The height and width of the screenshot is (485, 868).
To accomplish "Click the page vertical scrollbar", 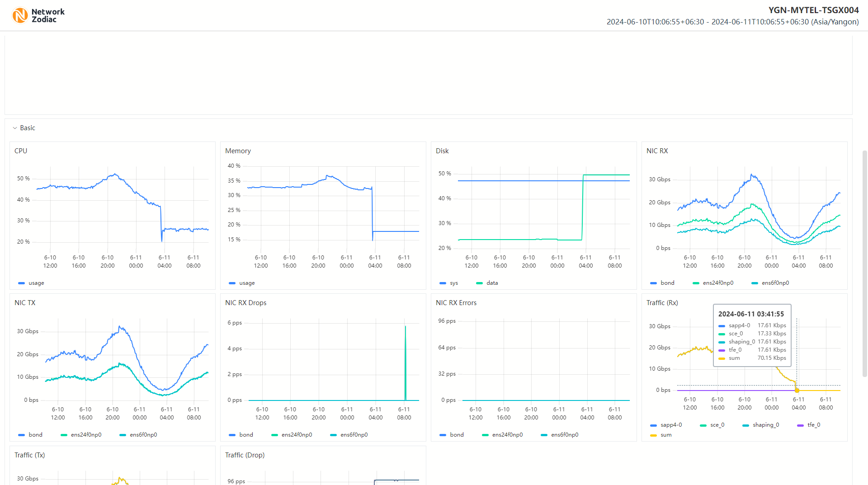I will [x=864, y=262].
